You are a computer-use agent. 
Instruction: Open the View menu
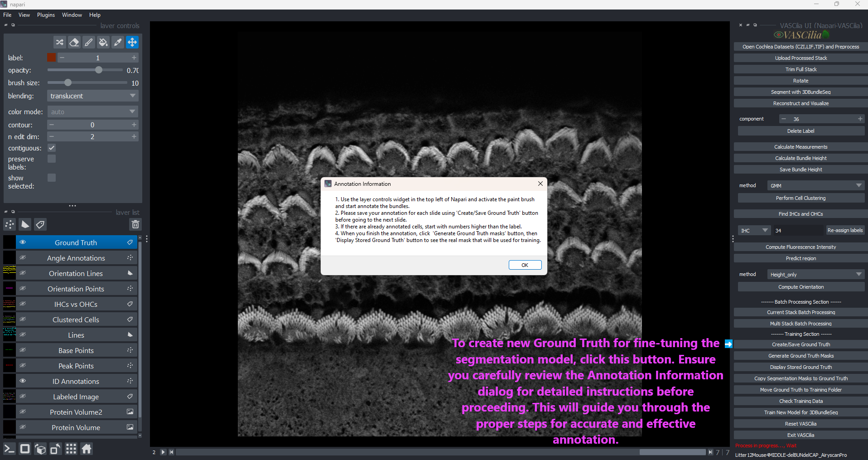(x=24, y=15)
